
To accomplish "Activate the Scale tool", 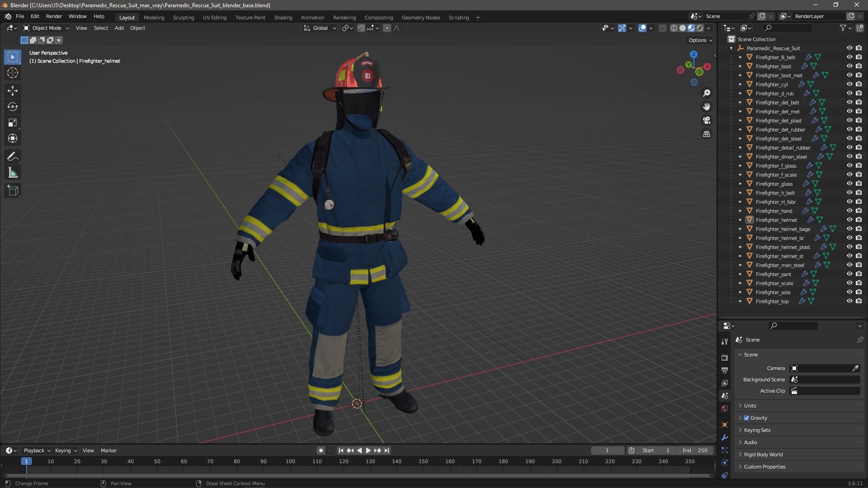I will click(x=13, y=122).
